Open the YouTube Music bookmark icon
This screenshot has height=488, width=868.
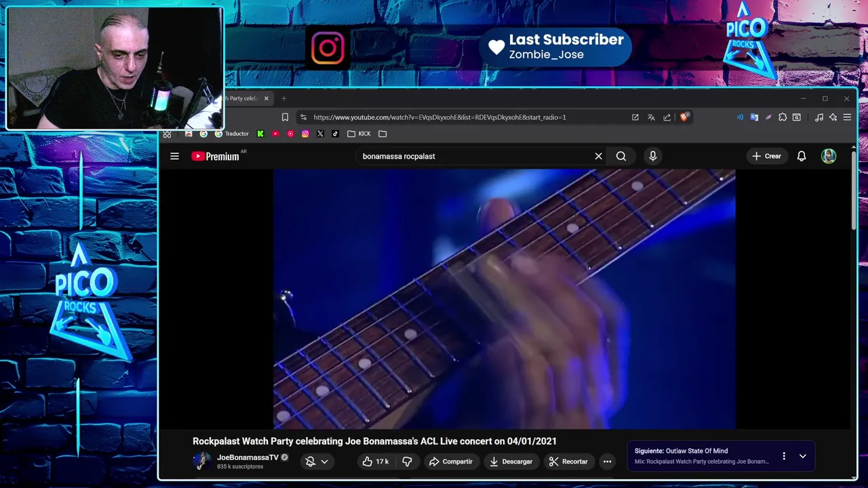click(x=290, y=134)
